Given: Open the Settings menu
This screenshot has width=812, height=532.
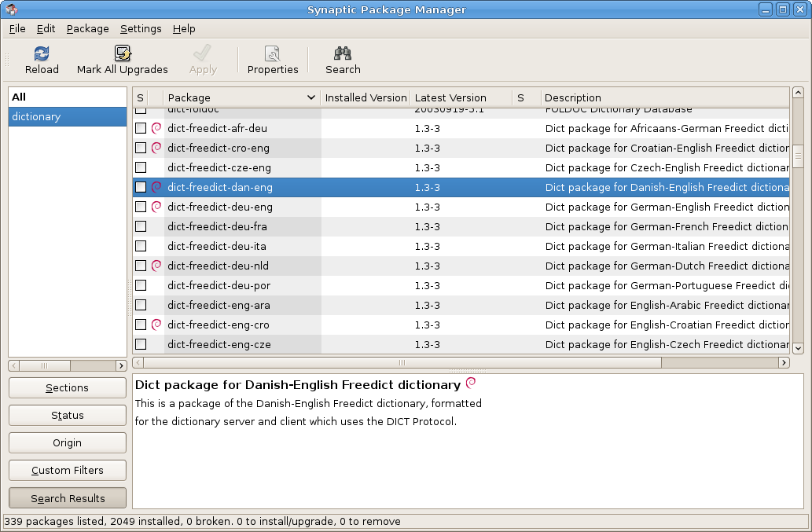Looking at the screenshot, I should coord(141,28).
